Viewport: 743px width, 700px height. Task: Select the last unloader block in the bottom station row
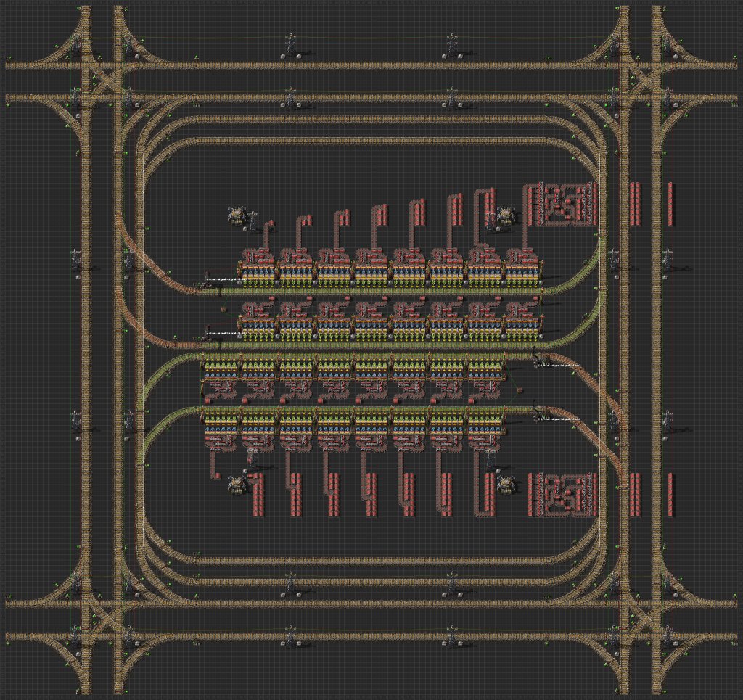[x=485, y=429]
